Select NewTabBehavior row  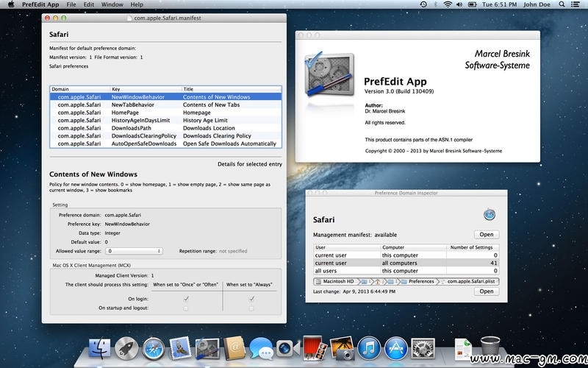point(166,105)
